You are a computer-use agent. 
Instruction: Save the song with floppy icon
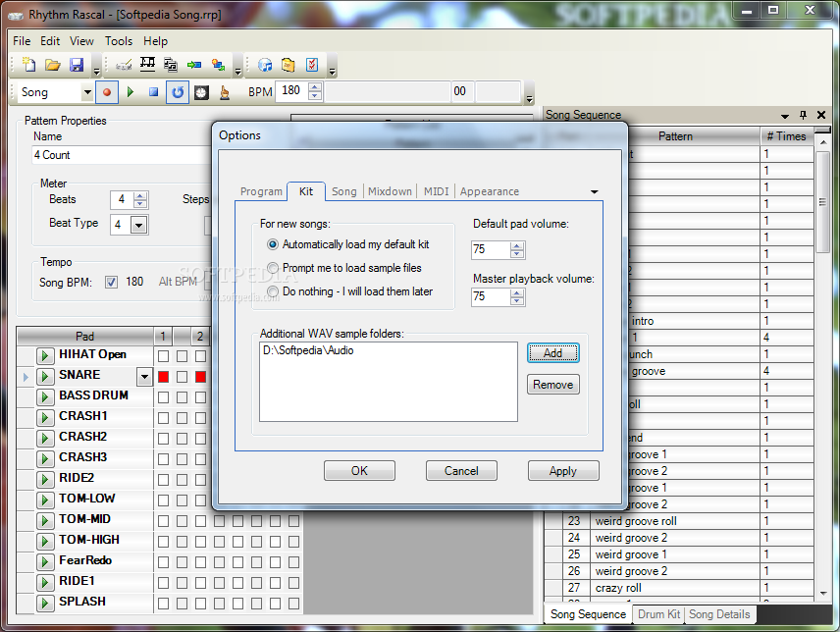coord(77,65)
